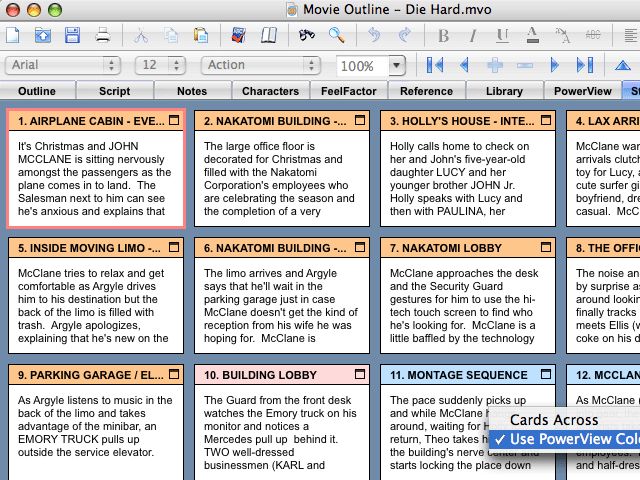This screenshot has height=480, width=640.
Task: Switch to the FeelFactor tab
Action: 349,91
